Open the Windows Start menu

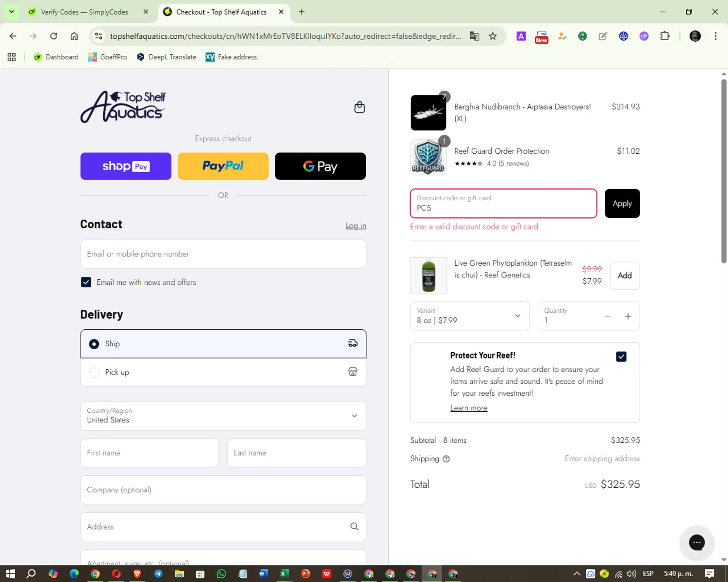(10, 574)
